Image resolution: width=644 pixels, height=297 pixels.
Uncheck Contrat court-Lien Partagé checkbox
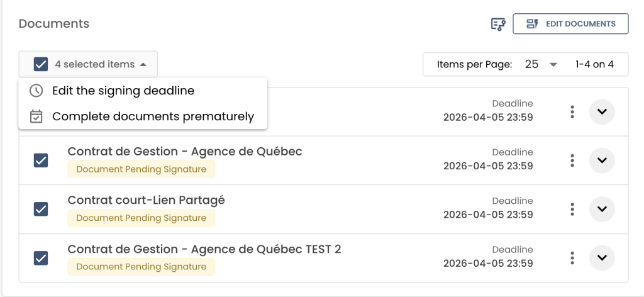pyautogui.click(x=41, y=209)
